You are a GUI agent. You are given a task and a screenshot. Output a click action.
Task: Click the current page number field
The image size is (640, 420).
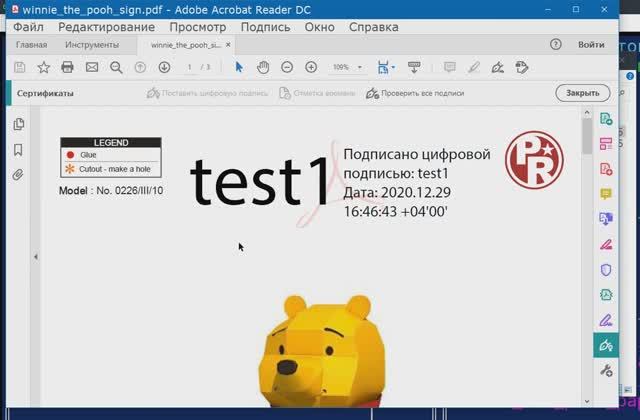coord(189,67)
